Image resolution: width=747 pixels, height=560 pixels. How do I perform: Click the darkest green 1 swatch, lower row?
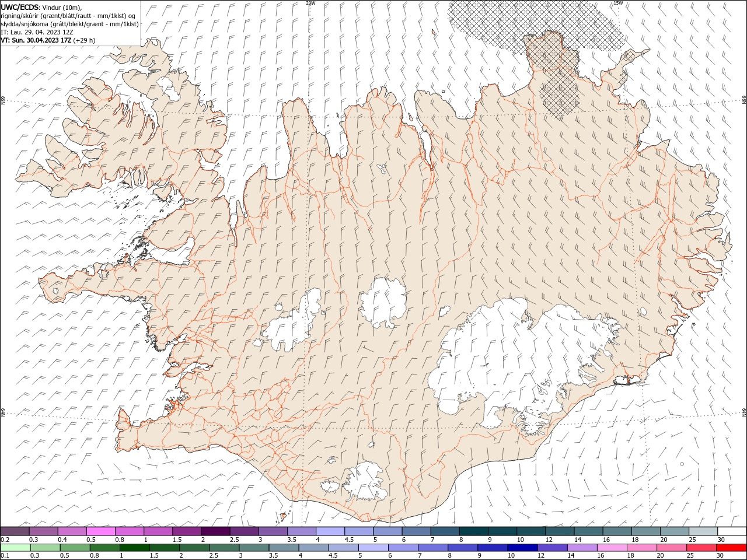point(135,548)
